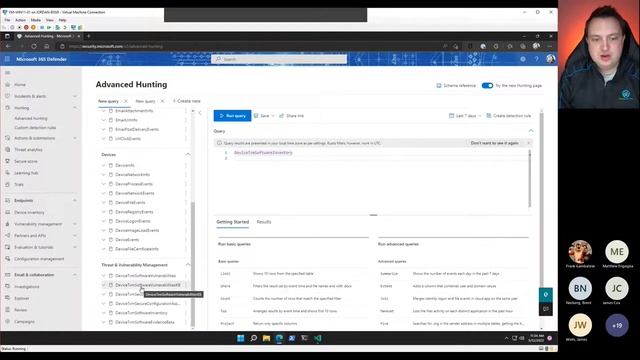This screenshot has height=360, width=640.
Task: Open Home in the Defender sidebar
Action: coord(20,84)
